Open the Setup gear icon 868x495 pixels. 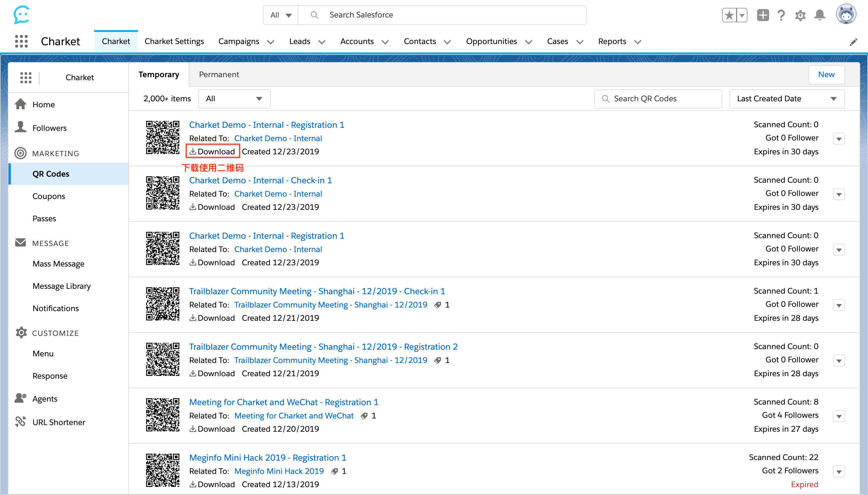(x=800, y=15)
